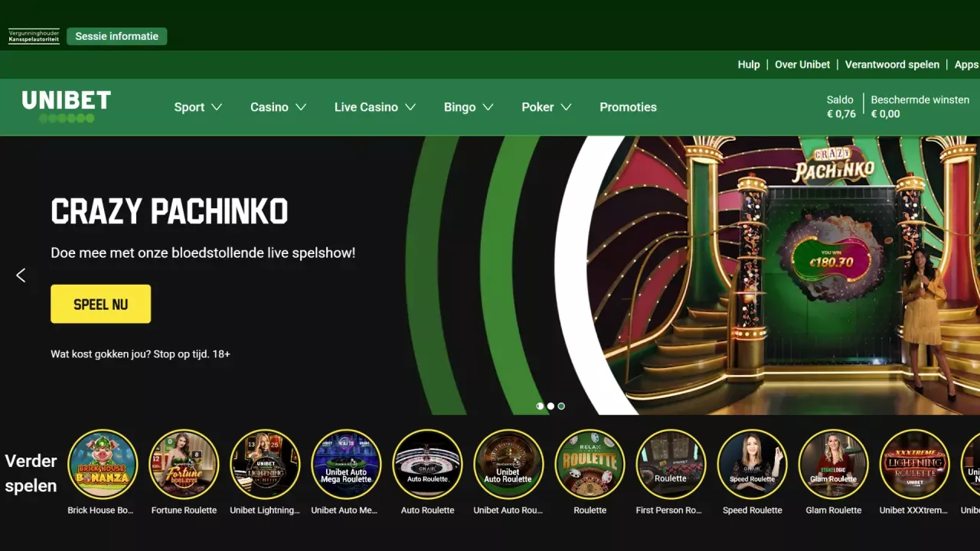This screenshot has height=551, width=980.
Task: Open Glam Roulette
Action: (x=833, y=463)
